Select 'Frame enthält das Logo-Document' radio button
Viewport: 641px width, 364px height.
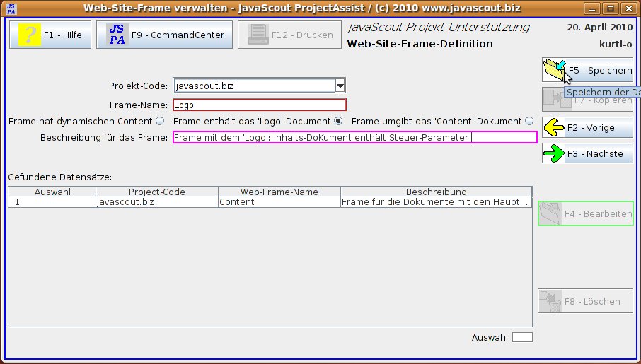[x=338, y=121]
